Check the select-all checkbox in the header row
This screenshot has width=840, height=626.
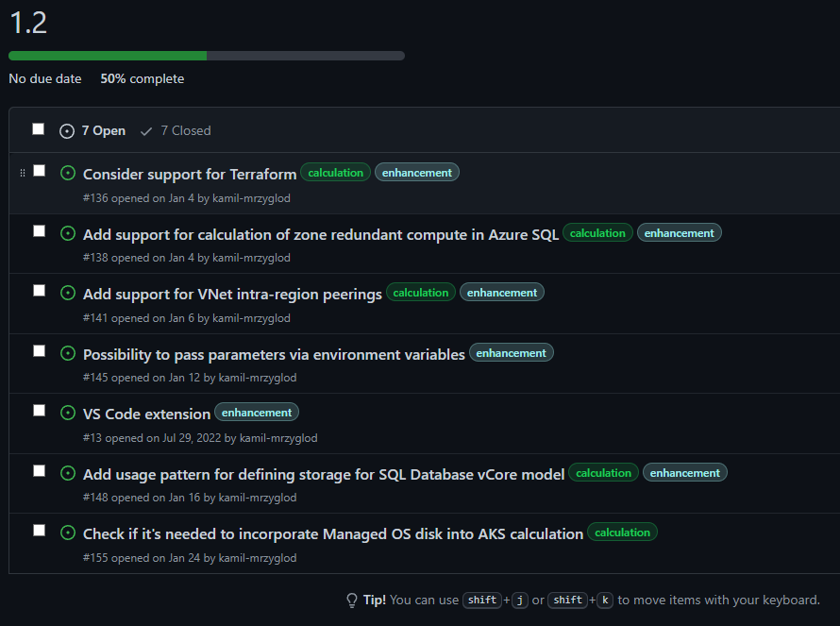[x=38, y=129]
